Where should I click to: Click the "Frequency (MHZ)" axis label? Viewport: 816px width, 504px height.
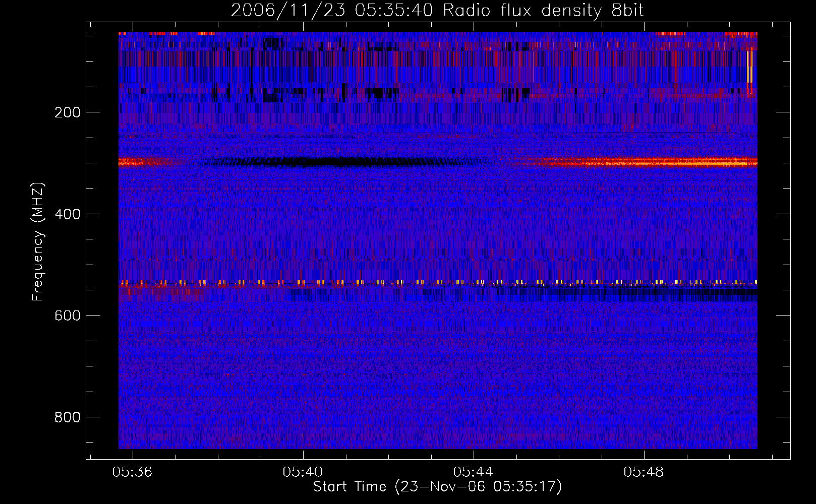coord(38,242)
